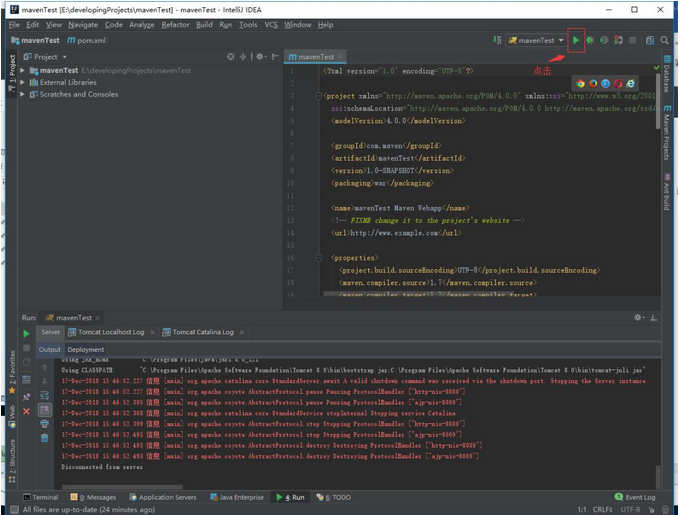Open the mavenTest run configuration dropdown
The image size is (681, 515).
pyautogui.click(x=536, y=40)
